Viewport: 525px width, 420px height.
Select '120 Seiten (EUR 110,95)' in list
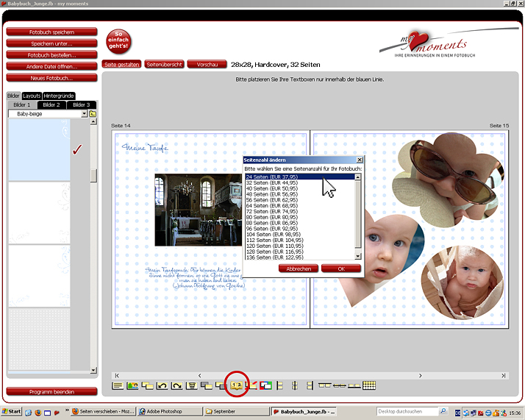[300, 246]
